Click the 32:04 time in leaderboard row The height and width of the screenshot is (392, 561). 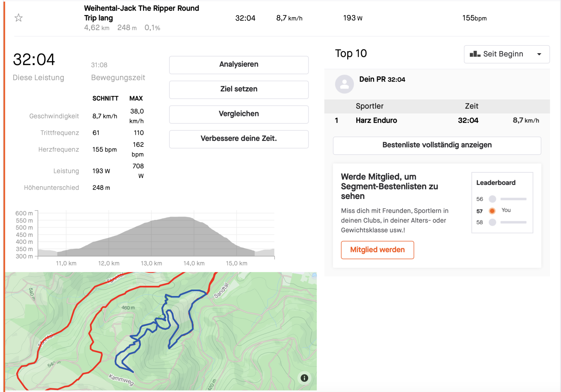(468, 121)
